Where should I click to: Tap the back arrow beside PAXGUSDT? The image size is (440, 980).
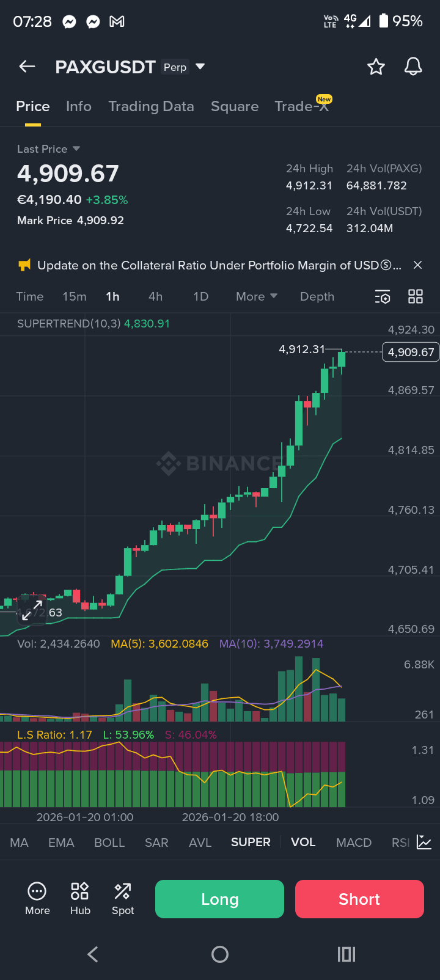28,67
